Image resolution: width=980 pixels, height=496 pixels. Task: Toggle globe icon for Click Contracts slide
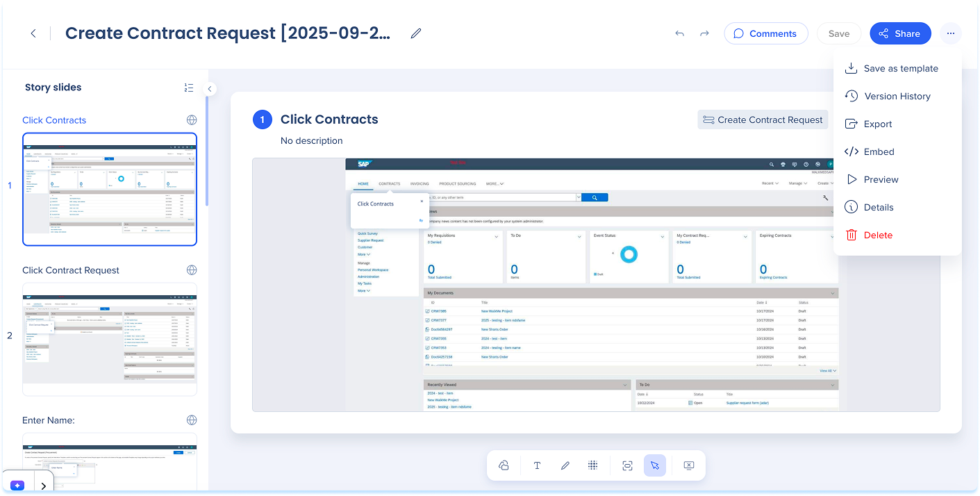pyautogui.click(x=192, y=120)
